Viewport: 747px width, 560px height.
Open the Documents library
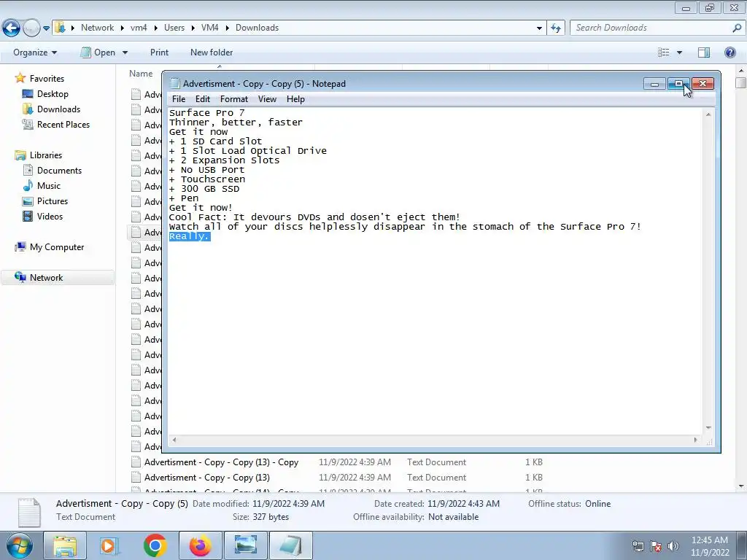tap(59, 171)
